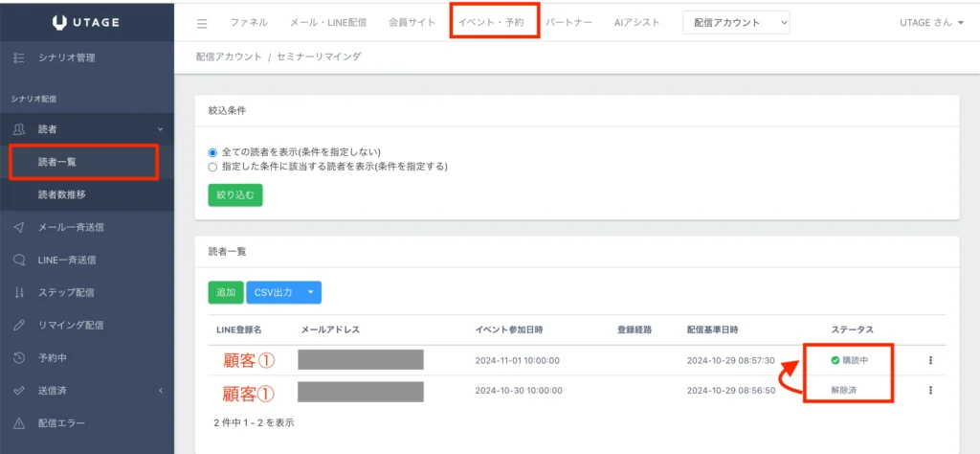Open the ファネル tab
Image resolution: width=980 pixels, height=454 pixels.
(x=249, y=23)
